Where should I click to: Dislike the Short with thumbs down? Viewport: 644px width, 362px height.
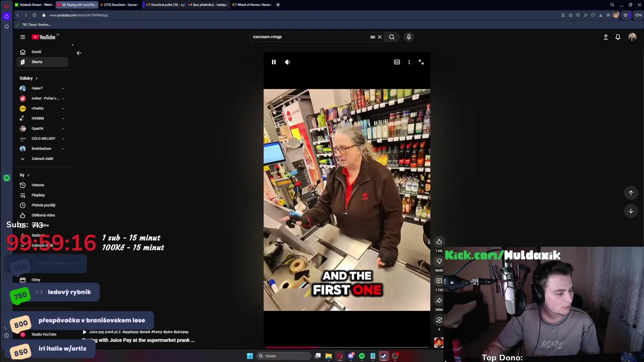pos(439,261)
